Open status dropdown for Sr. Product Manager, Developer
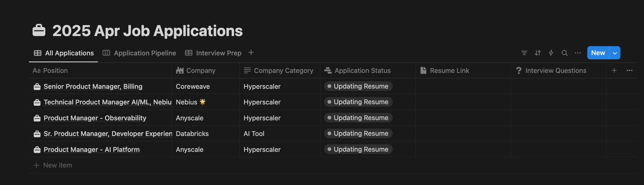 point(358,133)
